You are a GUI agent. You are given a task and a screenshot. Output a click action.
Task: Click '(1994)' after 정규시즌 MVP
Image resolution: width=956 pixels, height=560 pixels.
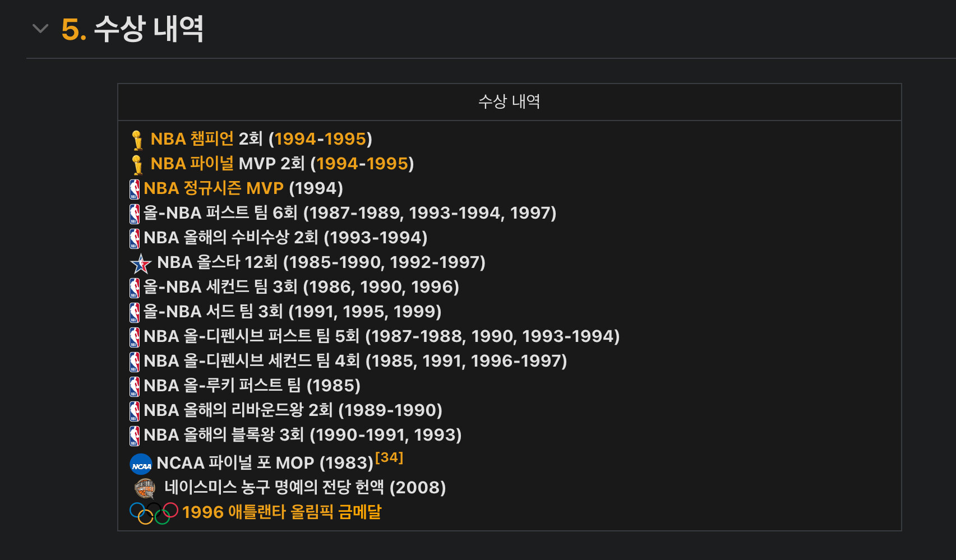(x=316, y=188)
